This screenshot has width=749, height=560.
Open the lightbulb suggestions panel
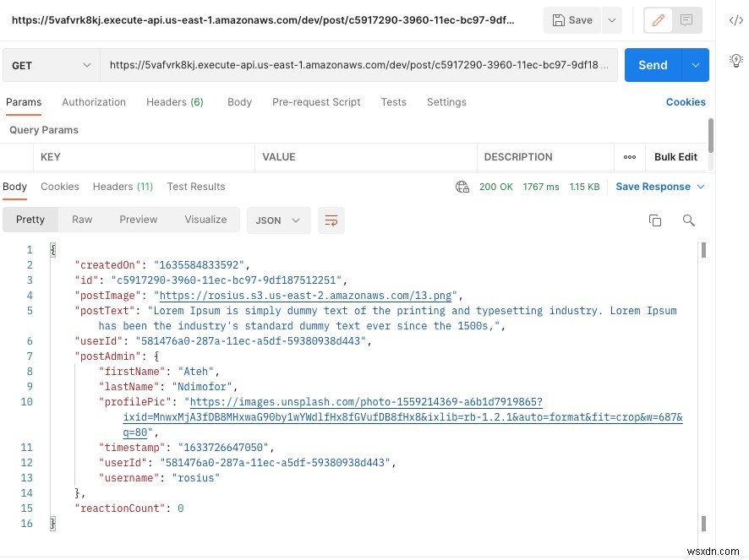coord(735,60)
